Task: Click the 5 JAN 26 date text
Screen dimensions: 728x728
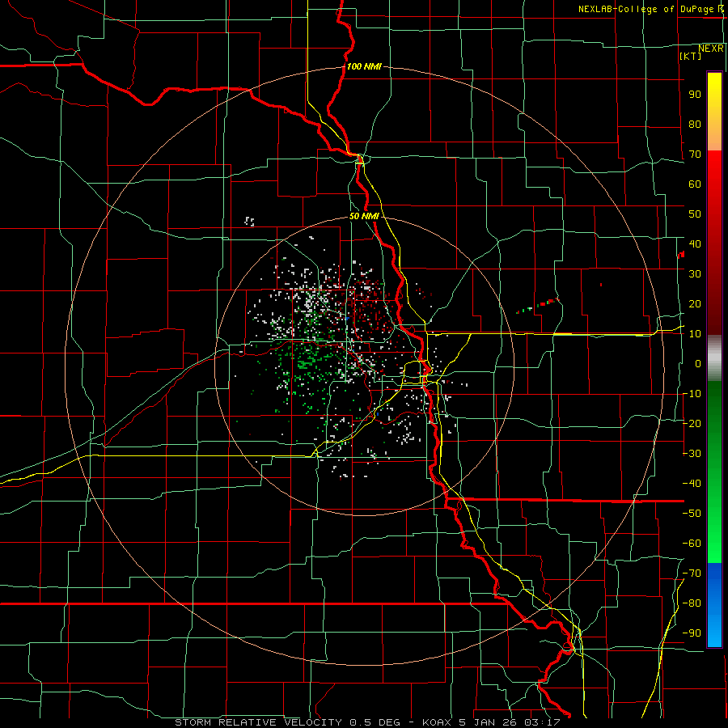Action: (490, 722)
